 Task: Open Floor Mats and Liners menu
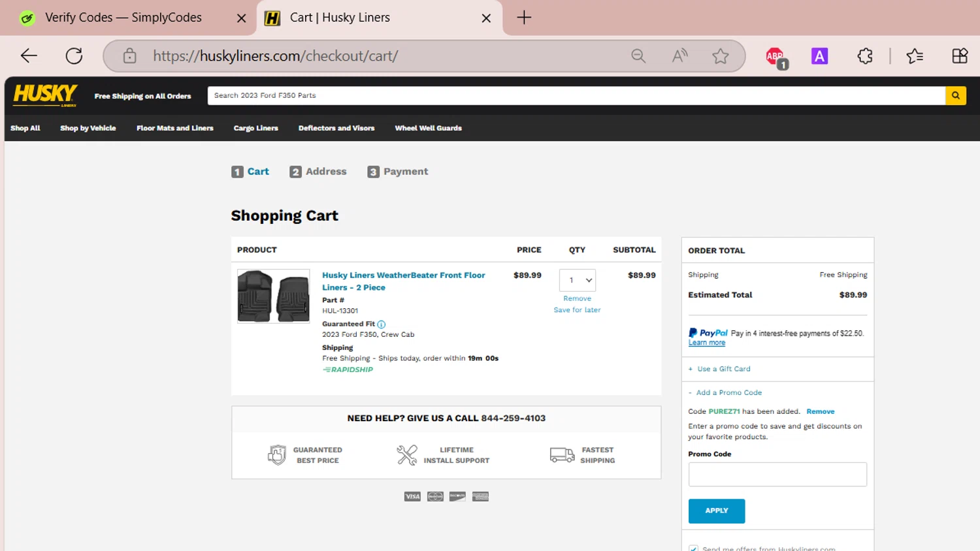tap(174, 128)
